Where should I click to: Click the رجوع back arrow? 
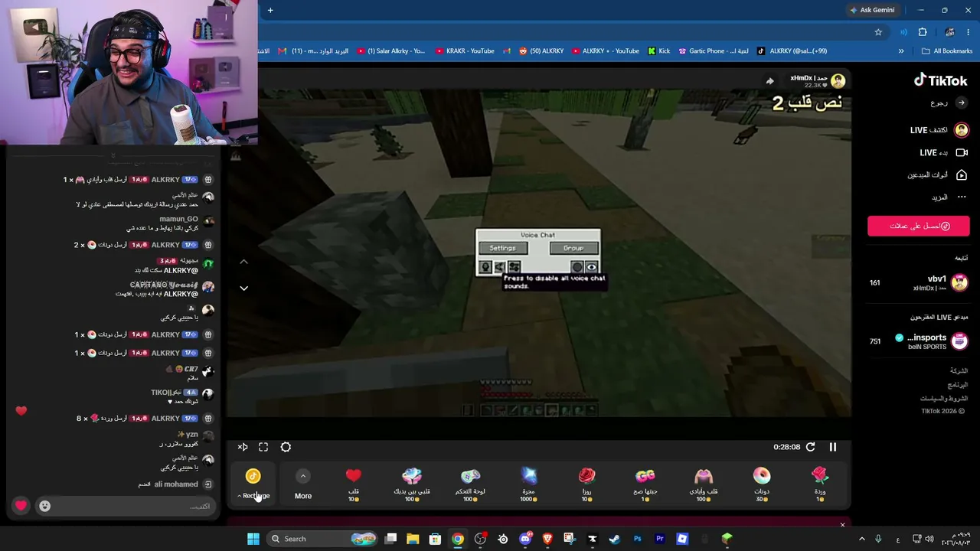pyautogui.click(x=962, y=103)
